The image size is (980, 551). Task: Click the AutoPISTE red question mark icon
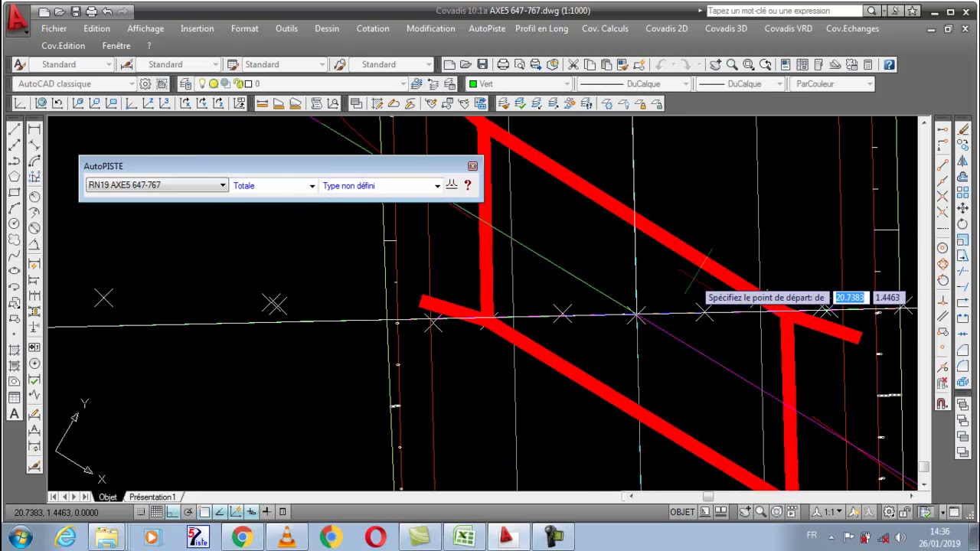pyautogui.click(x=468, y=185)
